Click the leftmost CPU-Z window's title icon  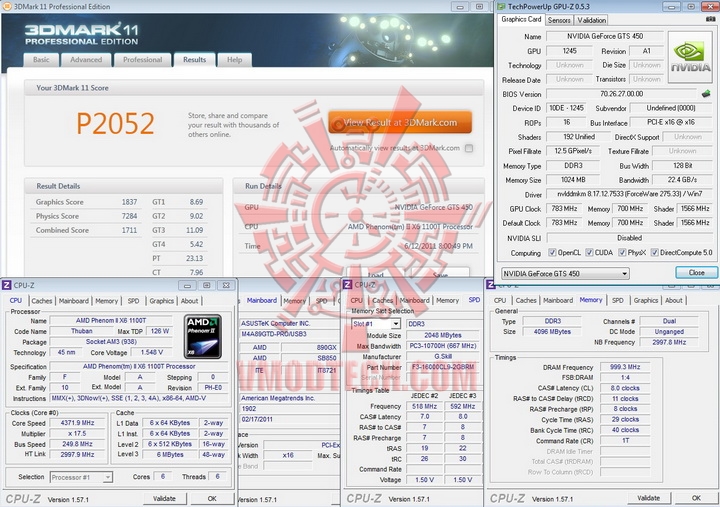coord(6,285)
